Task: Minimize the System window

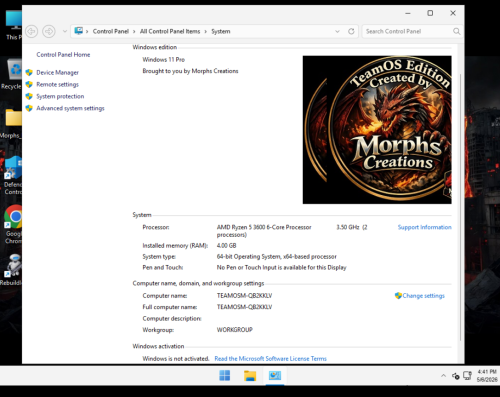Action: pyautogui.click(x=408, y=13)
